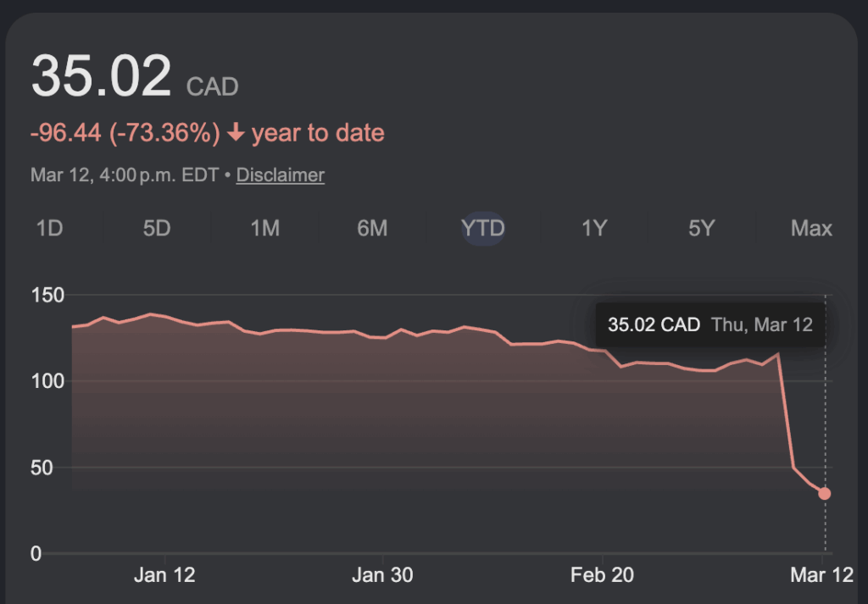Image resolution: width=868 pixels, height=604 pixels.
Task: Click the tooltip showing 35.02 CAD
Action: (709, 324)
